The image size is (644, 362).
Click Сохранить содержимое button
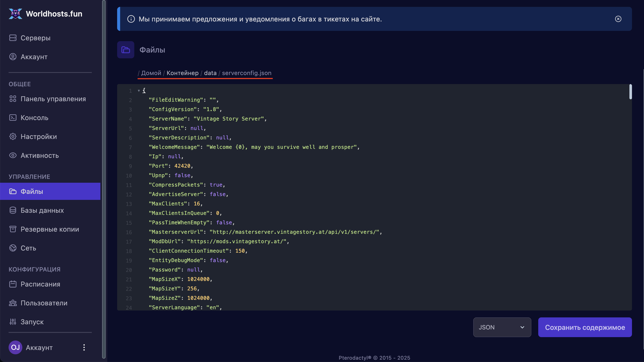tap(585, 327)
